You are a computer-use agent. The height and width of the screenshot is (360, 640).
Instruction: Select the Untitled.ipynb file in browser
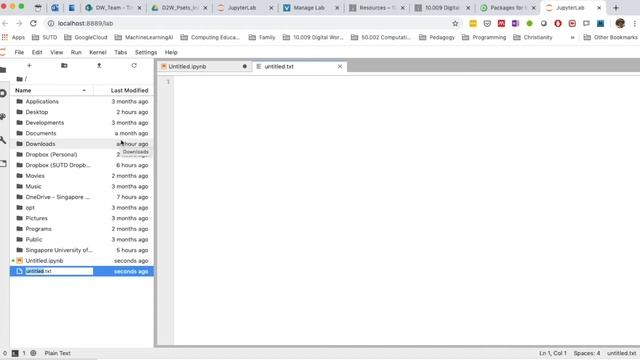click(82, 260)
